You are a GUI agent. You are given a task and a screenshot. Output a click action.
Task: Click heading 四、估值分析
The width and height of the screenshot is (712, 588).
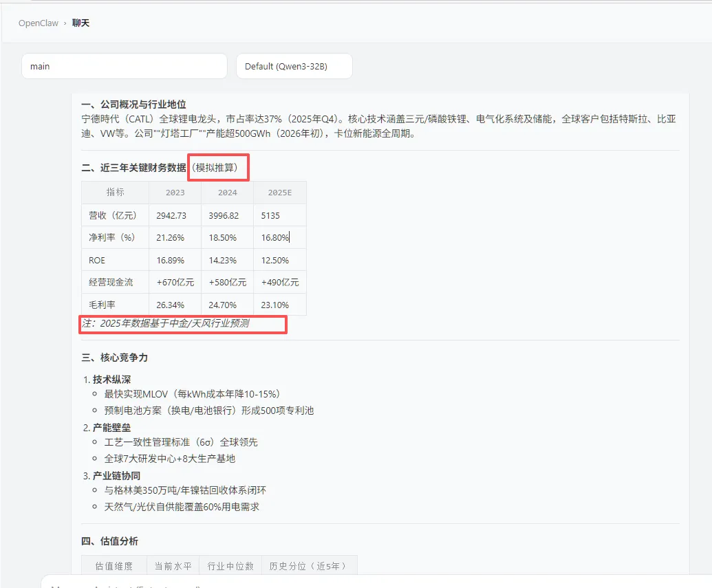click(110, 541)
